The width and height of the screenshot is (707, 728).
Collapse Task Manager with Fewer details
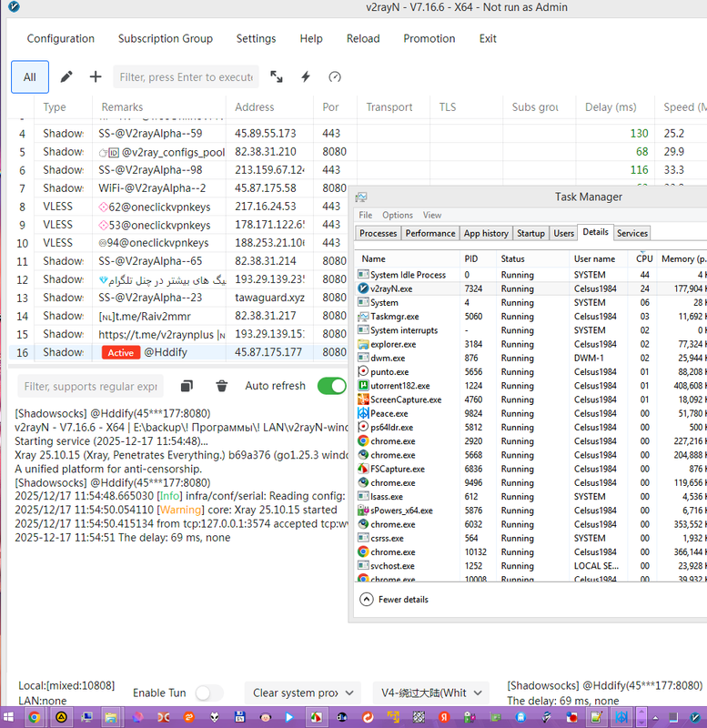(394, 600)
